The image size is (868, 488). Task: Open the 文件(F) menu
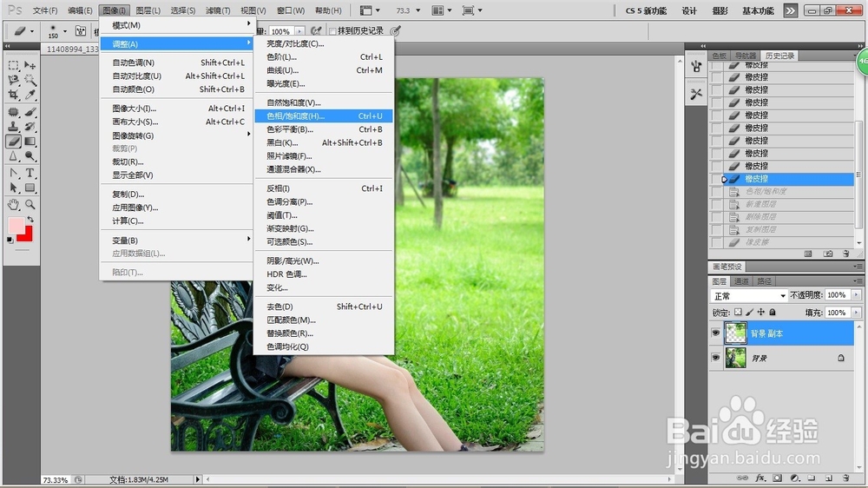(45, 10)
